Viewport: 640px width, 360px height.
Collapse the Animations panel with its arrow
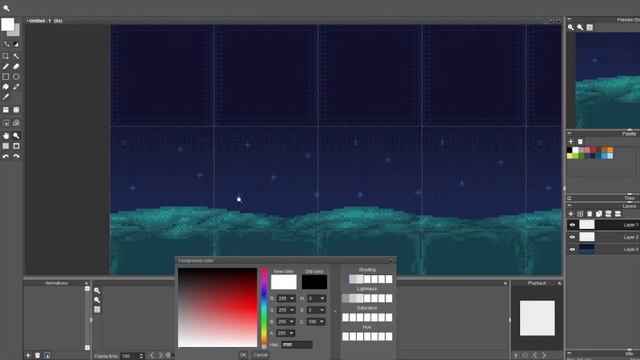coord(86,283)
